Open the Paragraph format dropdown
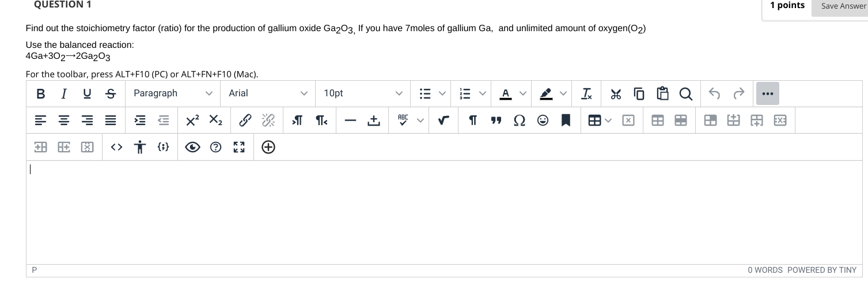 (174, 93)
